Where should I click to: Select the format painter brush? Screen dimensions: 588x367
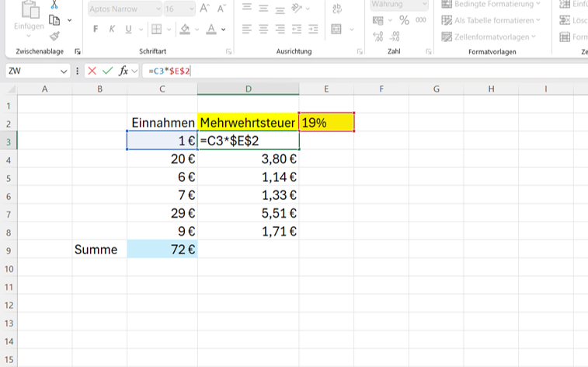pyautogui.click(x=54, y=36)
